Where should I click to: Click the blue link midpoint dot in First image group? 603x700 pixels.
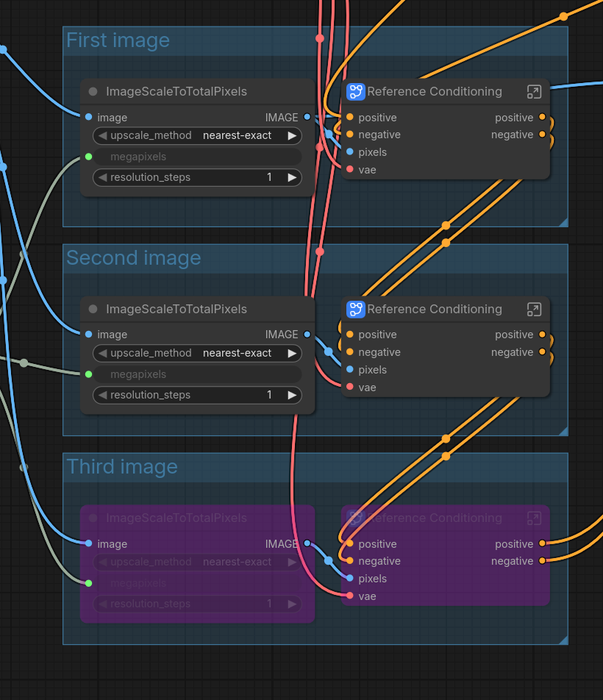pyautogui.click(x=329, y=134)
